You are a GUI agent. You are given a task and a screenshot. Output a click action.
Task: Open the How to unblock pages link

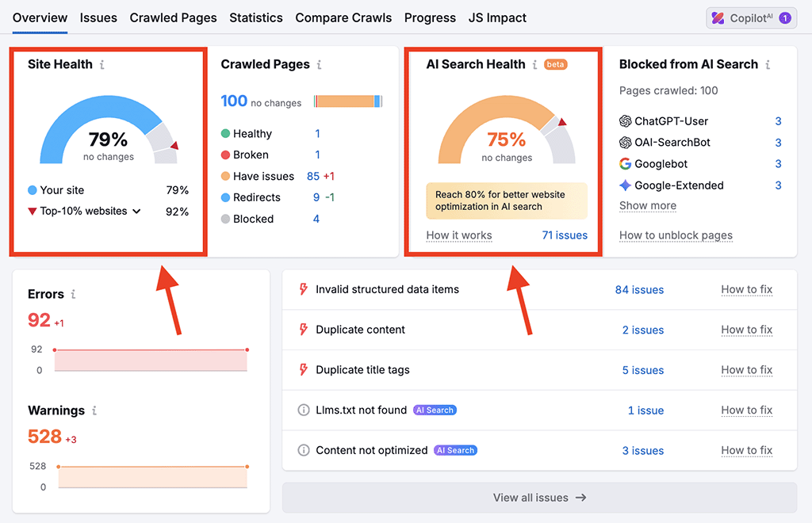676,235
